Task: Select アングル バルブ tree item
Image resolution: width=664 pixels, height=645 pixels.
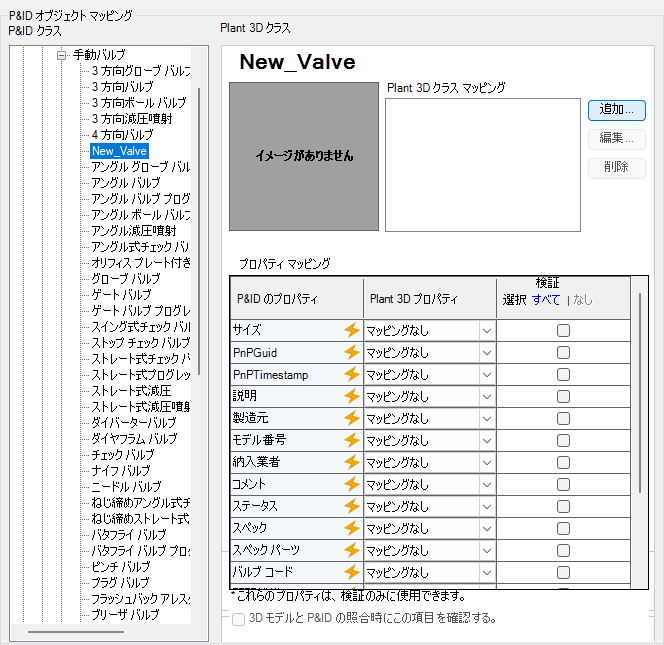Action: click(126, 183)
